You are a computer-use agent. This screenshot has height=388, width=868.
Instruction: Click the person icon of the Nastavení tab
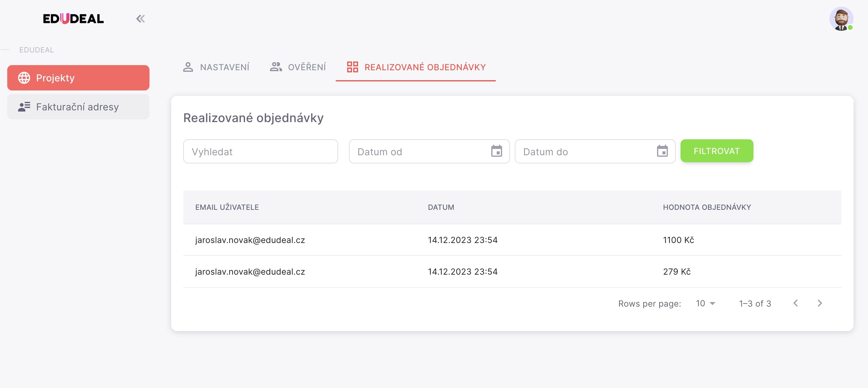pyautogui.click(x=188, y=67)
